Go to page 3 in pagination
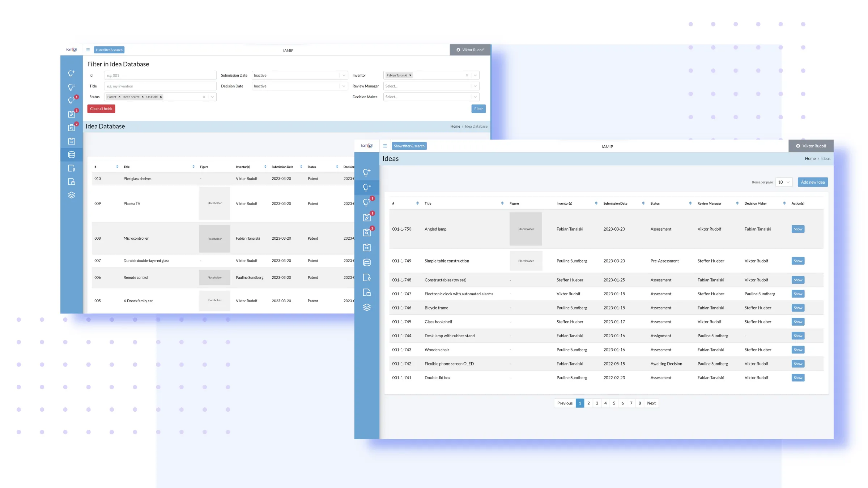868x488 pixels. click(597, 403)
